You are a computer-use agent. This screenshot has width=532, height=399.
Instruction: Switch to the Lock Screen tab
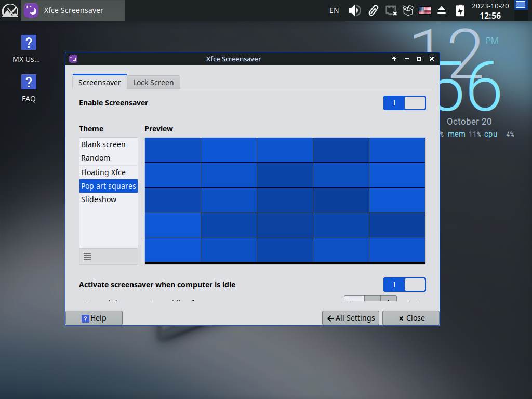coord(153,83)
